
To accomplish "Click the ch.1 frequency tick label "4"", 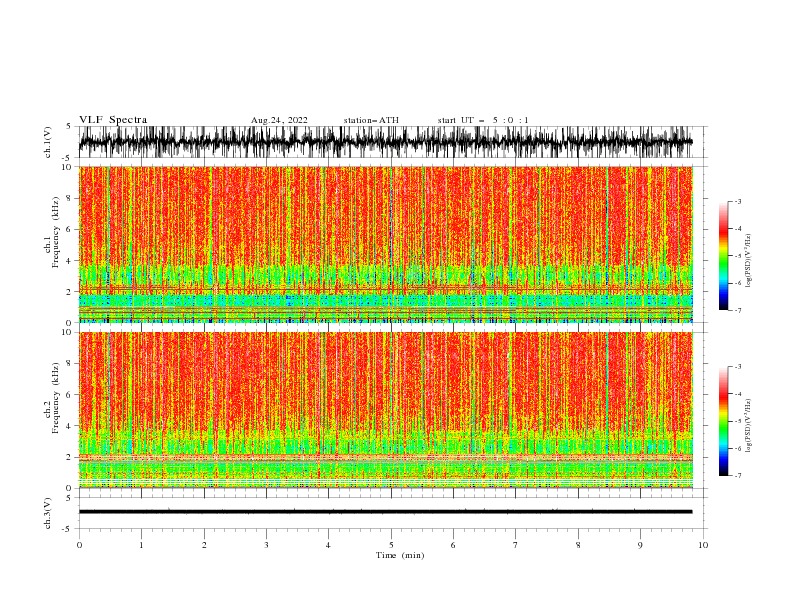I will pos(71,261).
